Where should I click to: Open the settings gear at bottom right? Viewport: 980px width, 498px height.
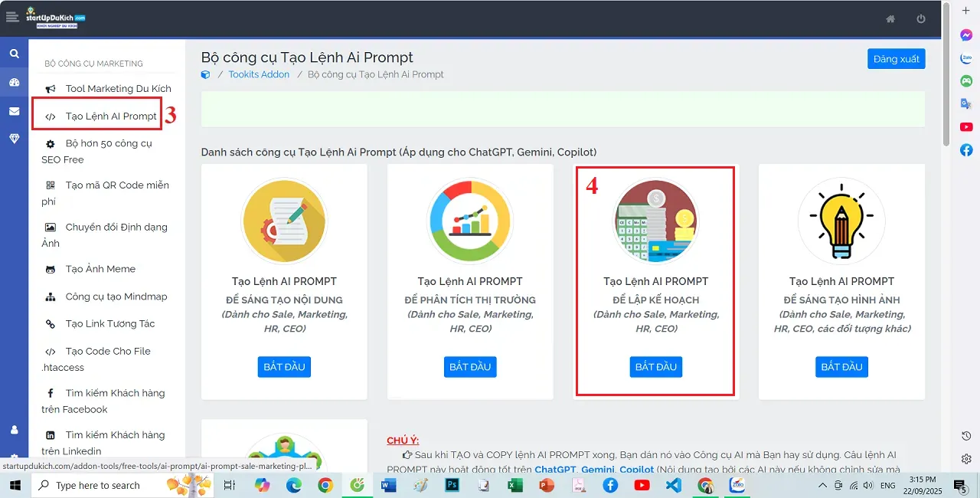pyautogui.click(x=965, y=458)
